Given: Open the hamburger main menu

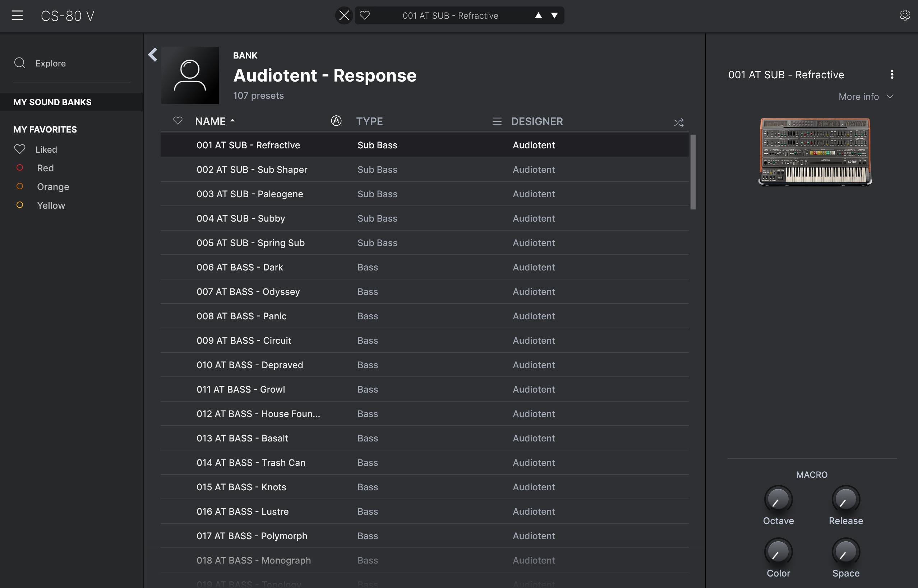Looking at the screenshot, I should [17, 15].
